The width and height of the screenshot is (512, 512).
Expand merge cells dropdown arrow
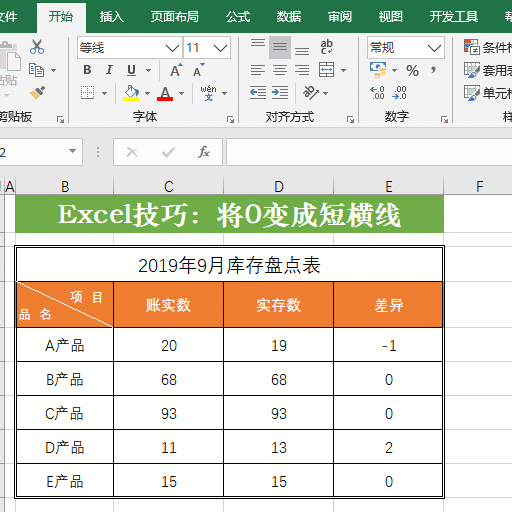point(343,70)
